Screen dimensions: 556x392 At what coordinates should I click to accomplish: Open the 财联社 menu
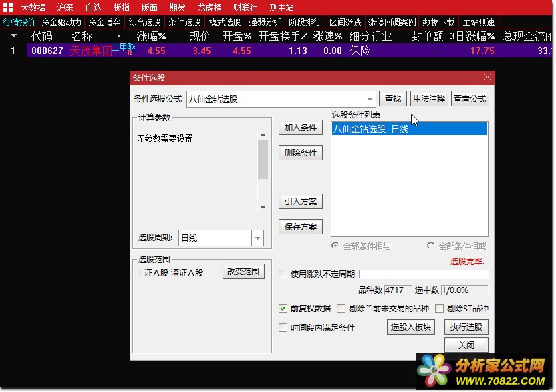245,7
